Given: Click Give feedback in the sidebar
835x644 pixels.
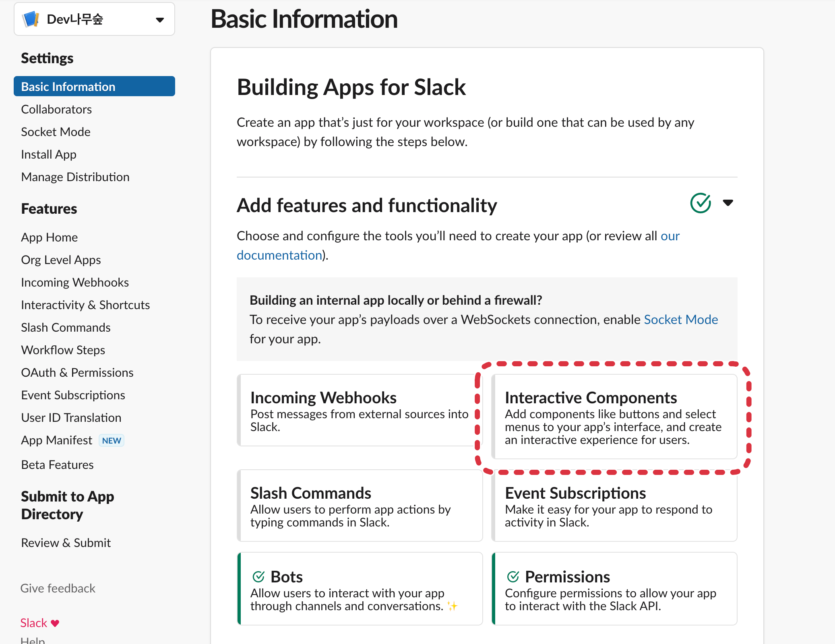Looking at the screenshot, I should 58,588.
